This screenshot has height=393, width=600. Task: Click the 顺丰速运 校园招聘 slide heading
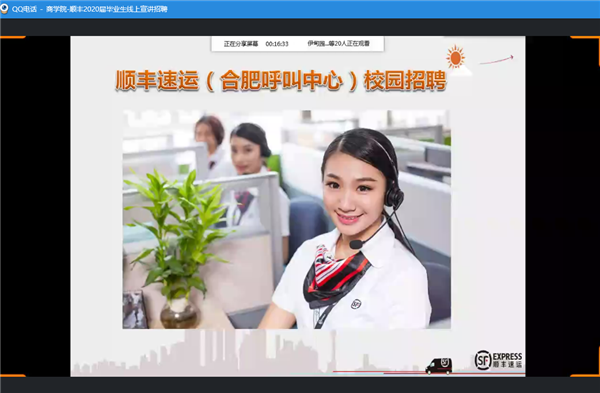click(281, 80)
